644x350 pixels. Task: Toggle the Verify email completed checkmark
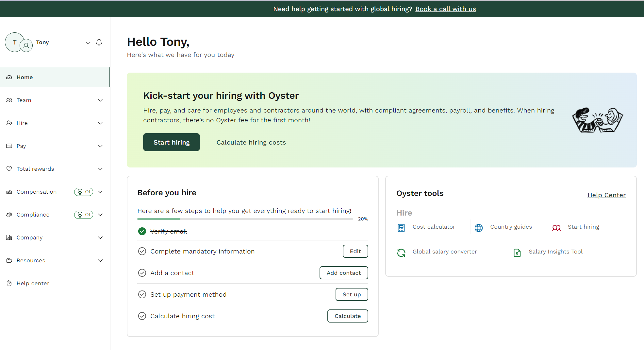click(x=142, y=231)
